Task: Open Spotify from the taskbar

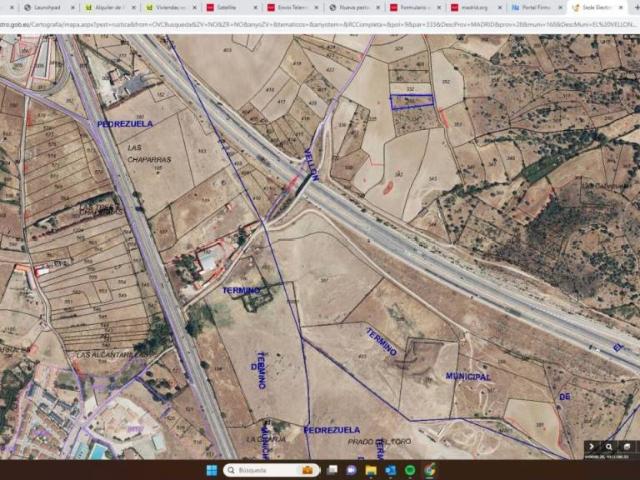Action: pyautogui.click(x=410, y=470)
